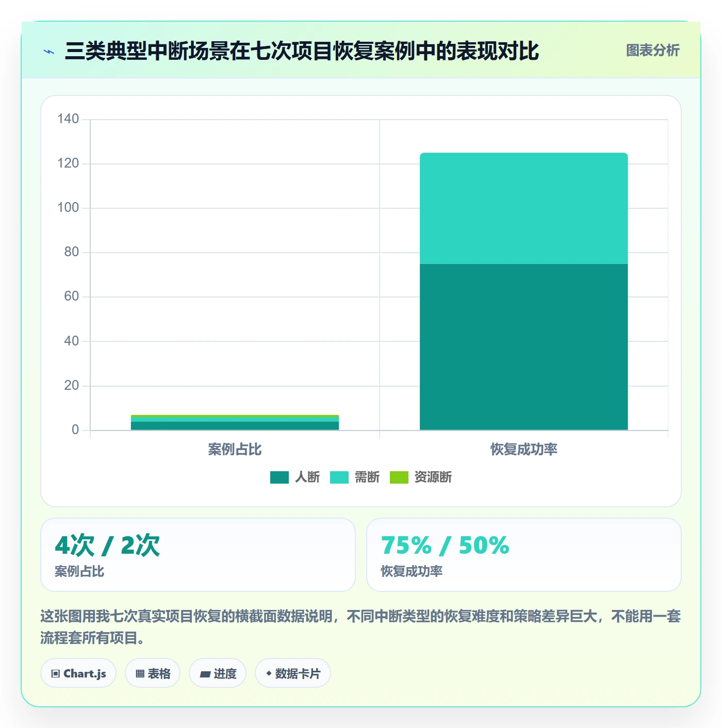Click the description paragraph starting 这张图用我七次
This screenshot has width=722, height=728.
pyautogui.click(x=360, y=627)
